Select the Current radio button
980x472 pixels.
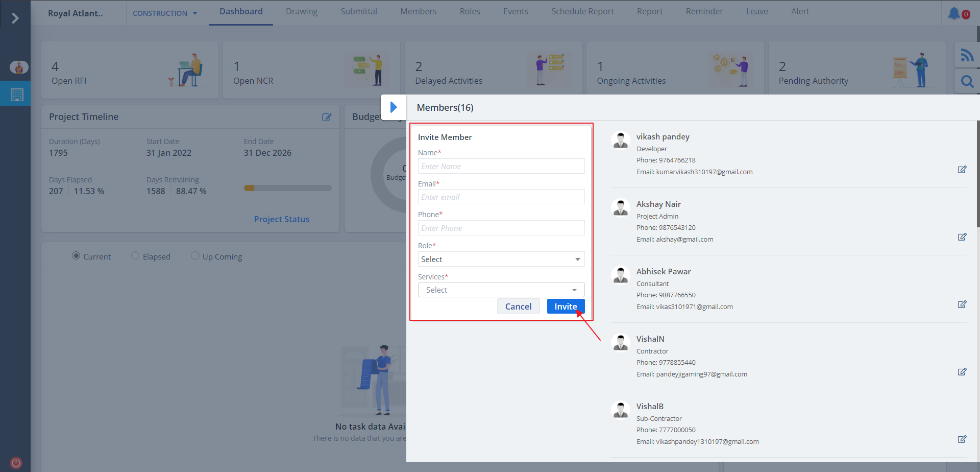(76, 255)
